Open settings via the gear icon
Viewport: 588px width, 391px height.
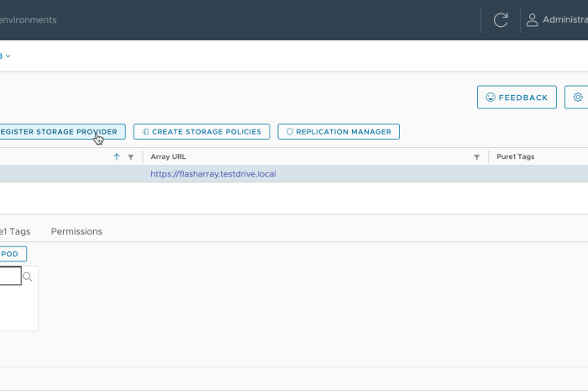pyautogui.click(x=577, y=98)
